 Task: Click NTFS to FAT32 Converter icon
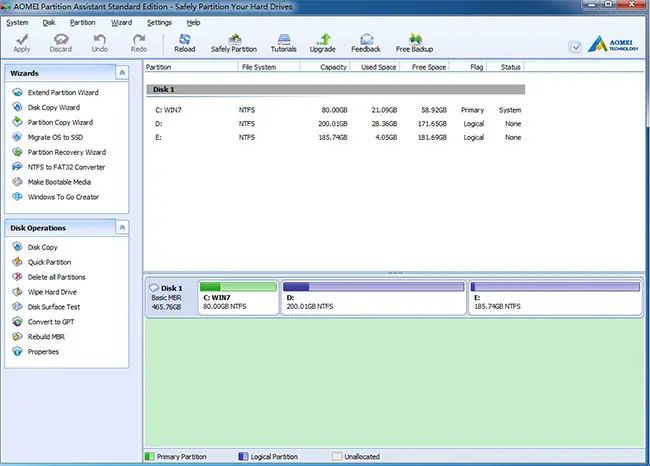click(17, 167)
